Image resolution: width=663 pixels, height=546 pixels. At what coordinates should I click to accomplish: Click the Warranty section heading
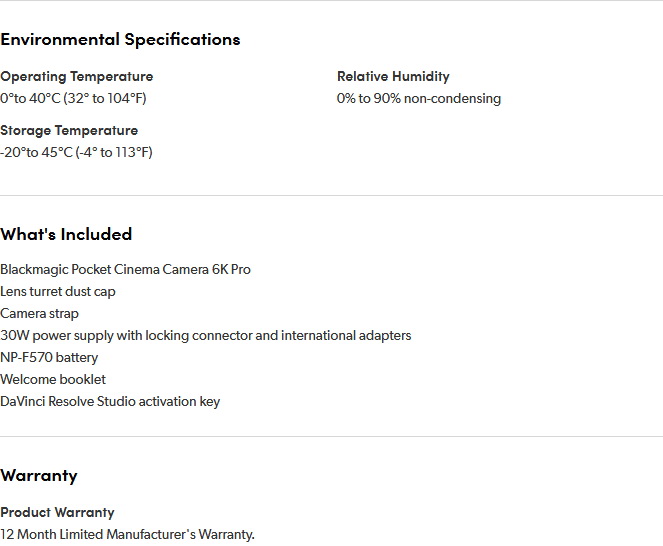click(x=39, y=475)
